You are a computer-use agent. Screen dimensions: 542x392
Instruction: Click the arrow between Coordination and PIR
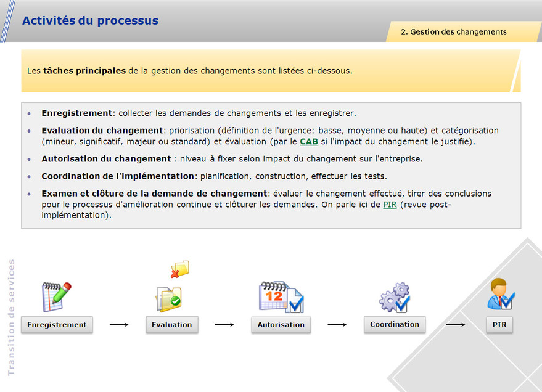coord(455,324)
